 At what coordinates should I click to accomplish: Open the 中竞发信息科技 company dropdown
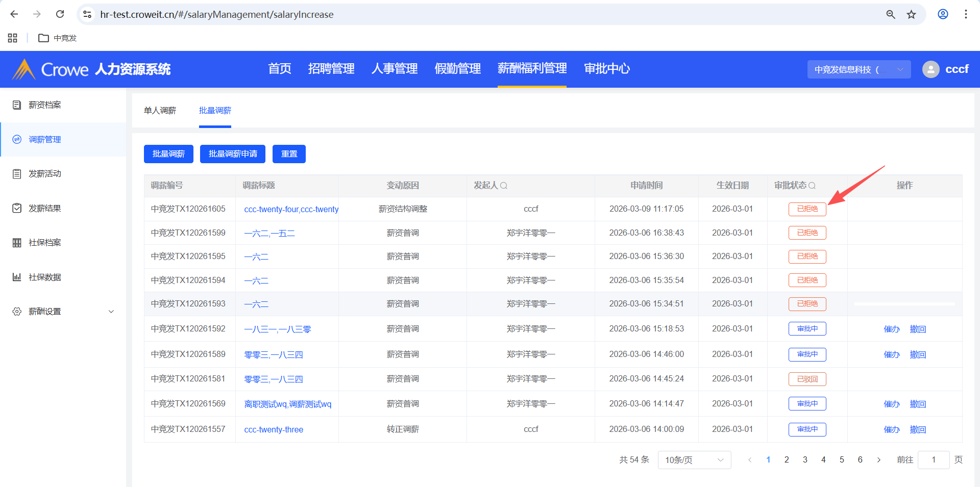coord(859,69)
